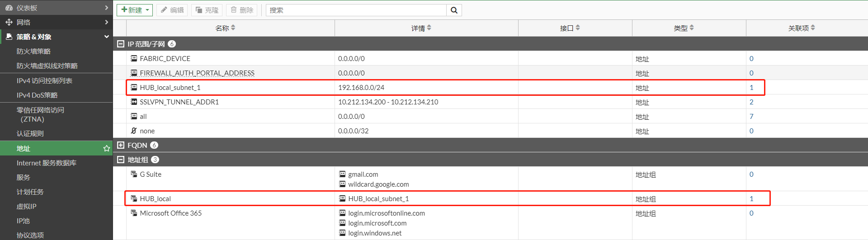The height and width of the screenshot is (240, 868).
Task: Click the icon beside the none address
Action: point(134,131)
